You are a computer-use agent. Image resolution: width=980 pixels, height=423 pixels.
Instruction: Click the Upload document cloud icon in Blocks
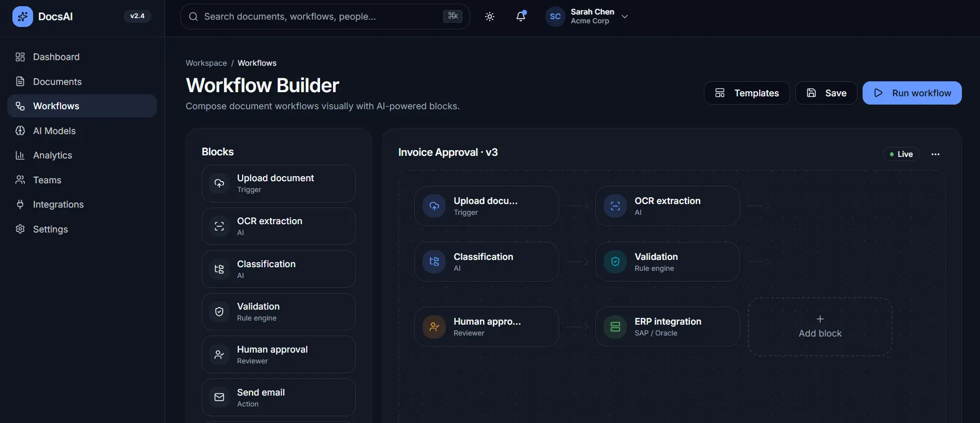click(219, 183)
